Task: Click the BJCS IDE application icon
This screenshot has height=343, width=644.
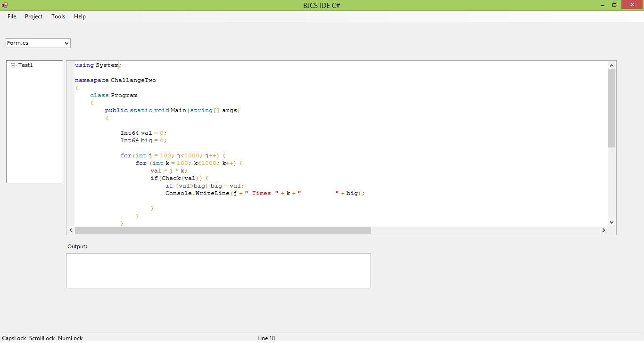Action: (5, 5)
